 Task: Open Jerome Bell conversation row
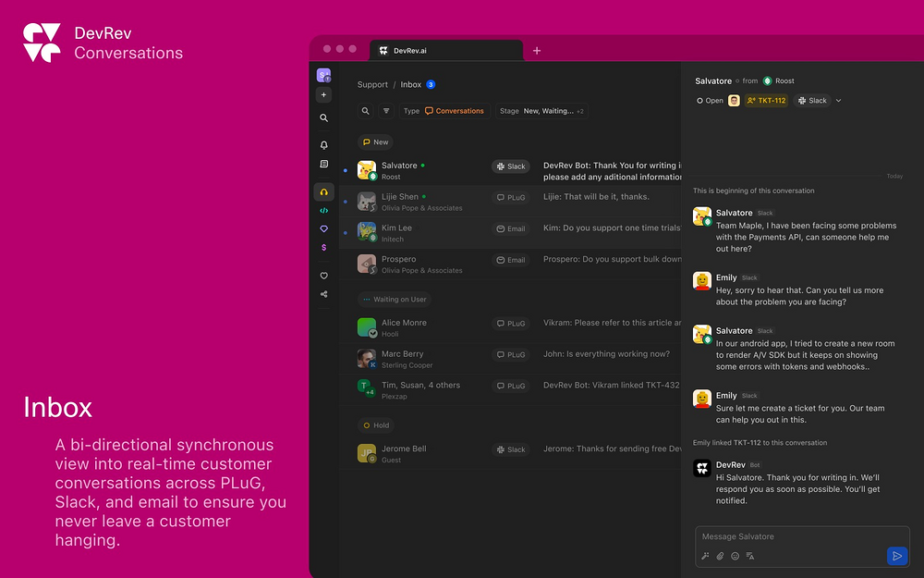pyautogui.click(x=510, y=453)
